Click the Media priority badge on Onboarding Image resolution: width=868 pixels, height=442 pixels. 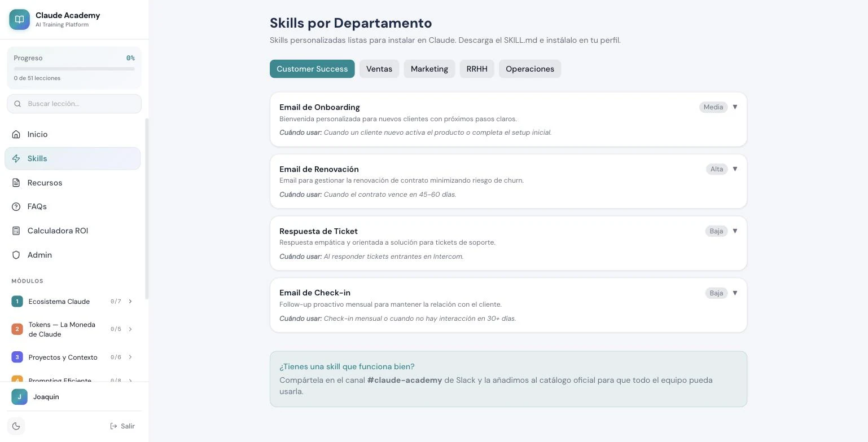click(x=713, y=107)
